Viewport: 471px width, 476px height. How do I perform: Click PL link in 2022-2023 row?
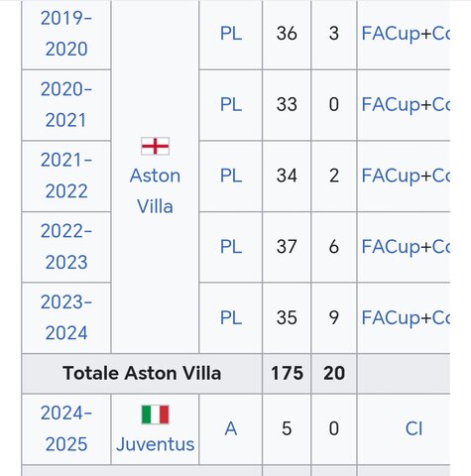click(231, 247)
